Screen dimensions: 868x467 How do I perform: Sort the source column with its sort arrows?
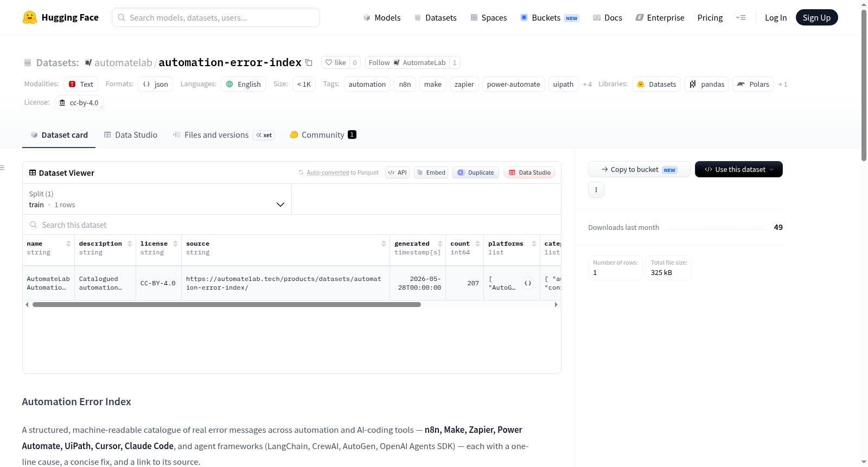tap(384, 244)
